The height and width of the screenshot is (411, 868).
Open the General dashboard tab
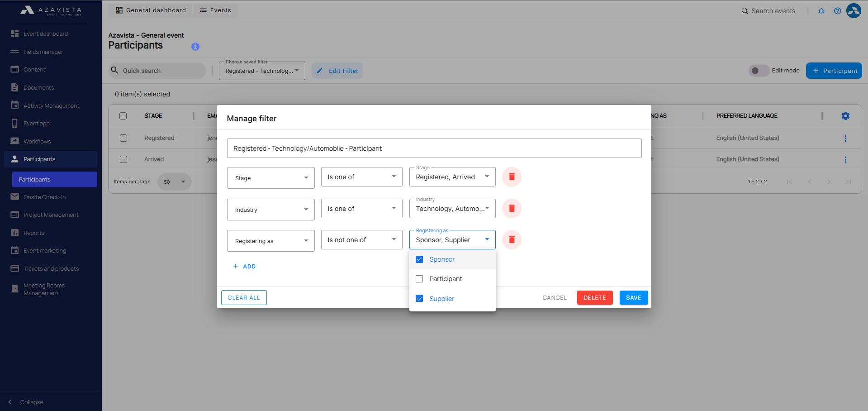[151, 10]
